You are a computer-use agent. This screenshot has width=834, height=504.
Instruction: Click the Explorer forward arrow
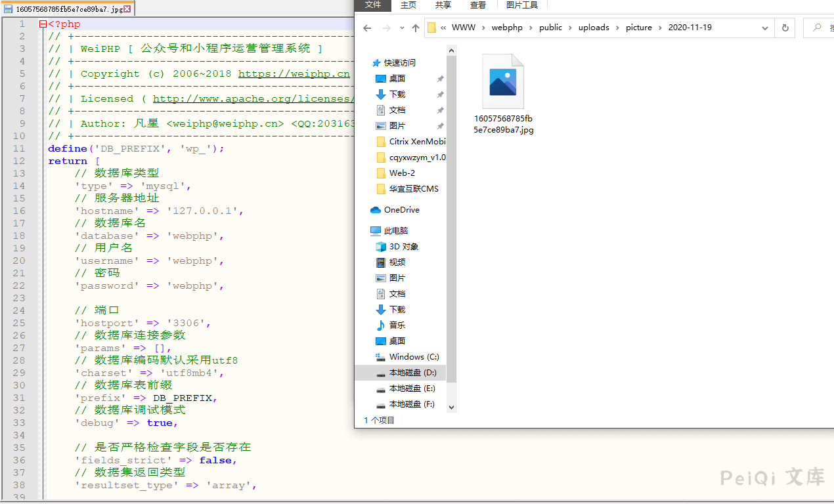click(x=387, y=28)
